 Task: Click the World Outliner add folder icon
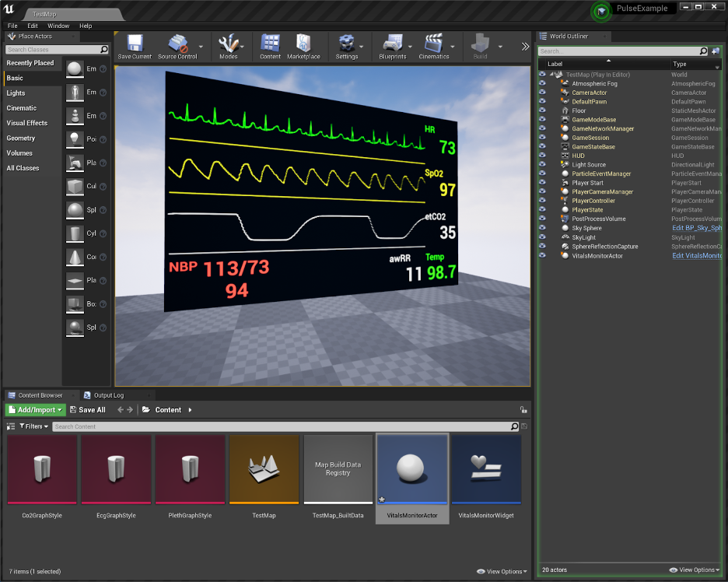coord(716,51)
